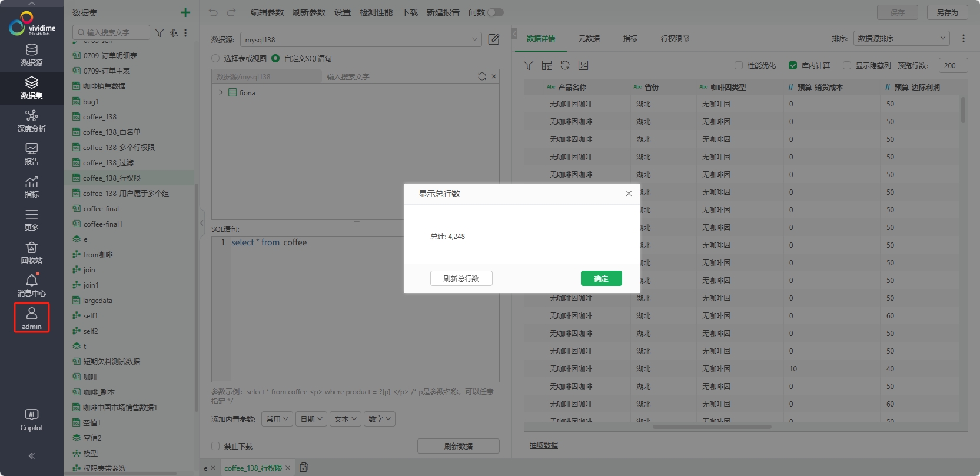
Task: Click the undo arrow in top toolbar
Action: coord(213,12)
